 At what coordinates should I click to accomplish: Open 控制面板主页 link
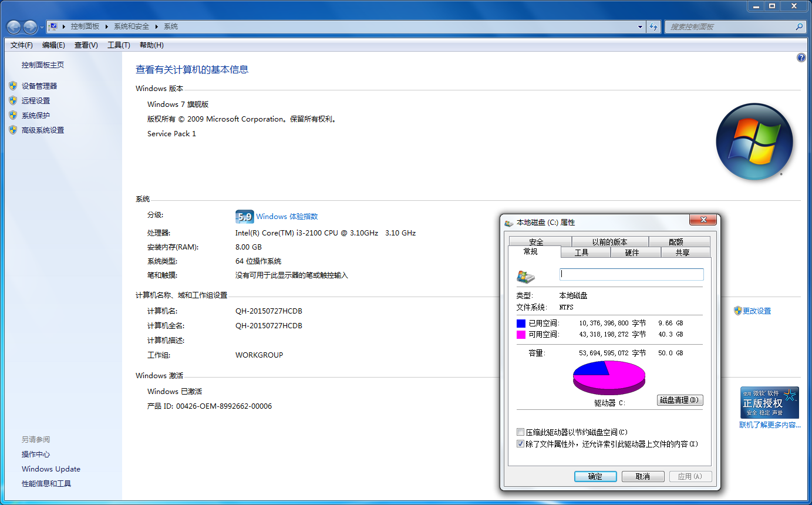point(43,65)
